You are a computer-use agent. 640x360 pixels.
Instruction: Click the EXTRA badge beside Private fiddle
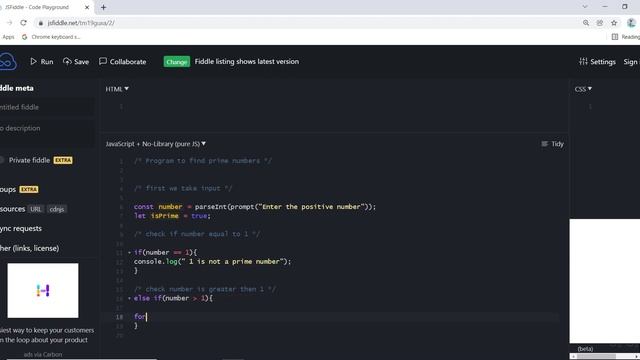63,160
